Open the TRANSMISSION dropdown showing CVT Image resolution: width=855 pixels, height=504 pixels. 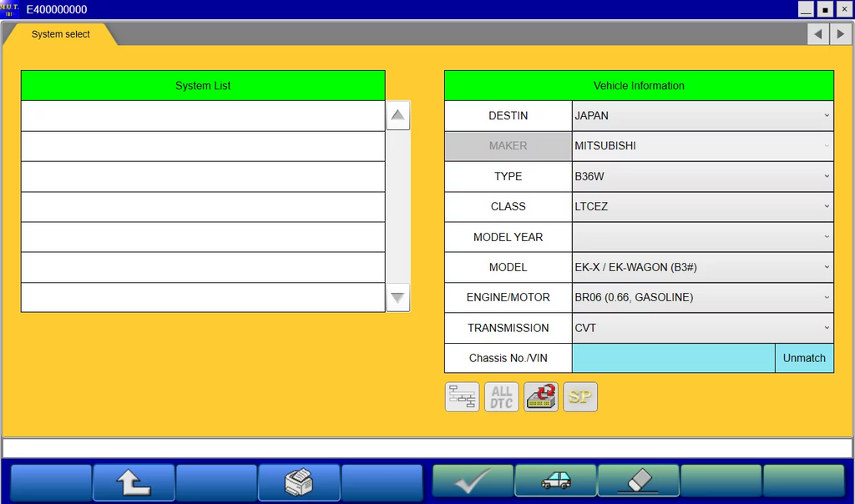tap(702, 328)
